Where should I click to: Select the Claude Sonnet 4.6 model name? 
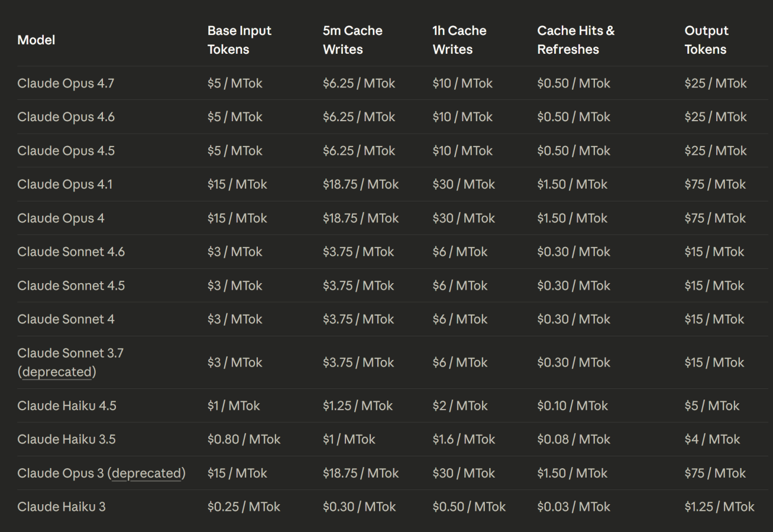(71, 252)
